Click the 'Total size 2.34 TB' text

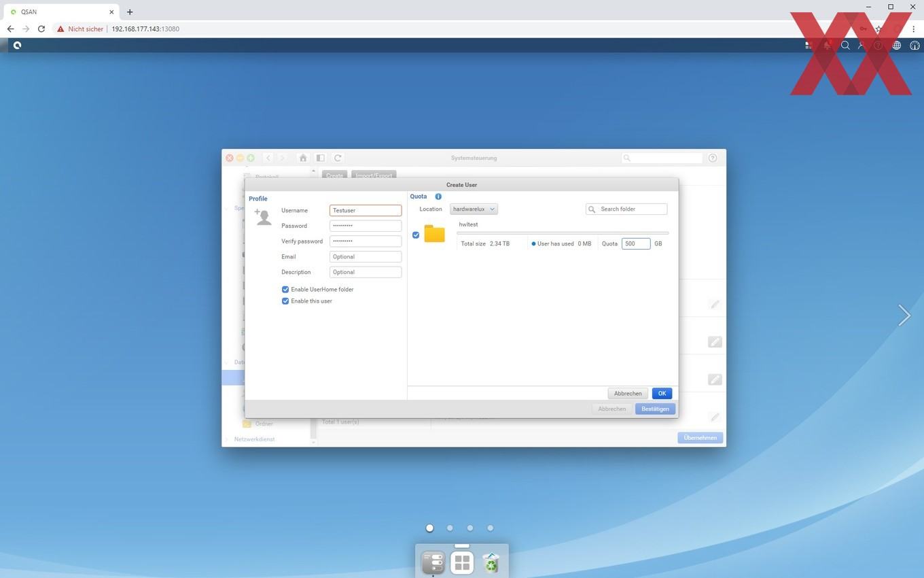click(485, 243)
